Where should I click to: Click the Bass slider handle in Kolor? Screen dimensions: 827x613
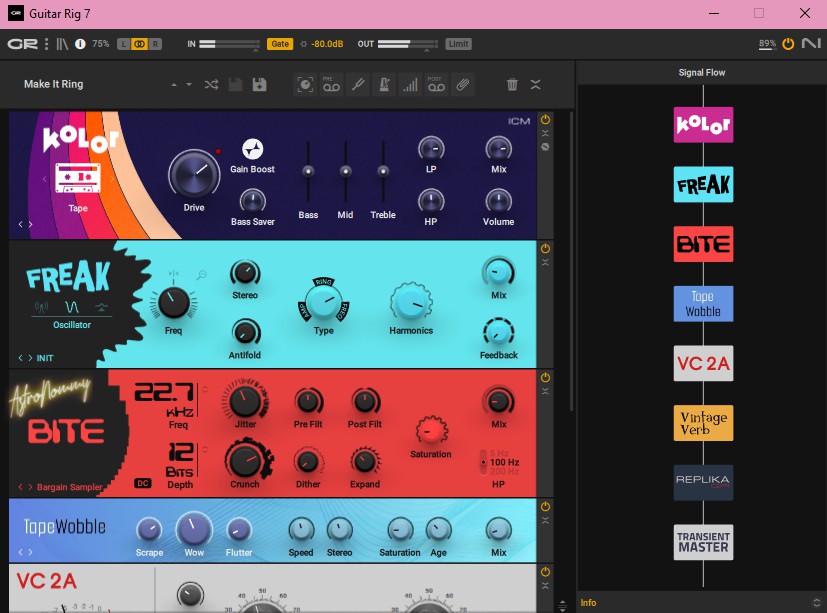pos(308,171)
